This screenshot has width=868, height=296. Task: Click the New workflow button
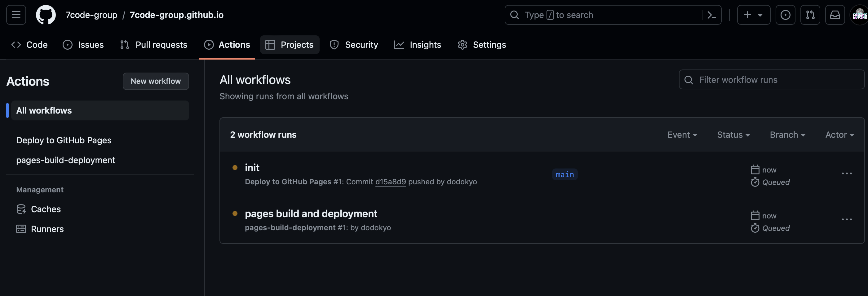coord(156,81)
